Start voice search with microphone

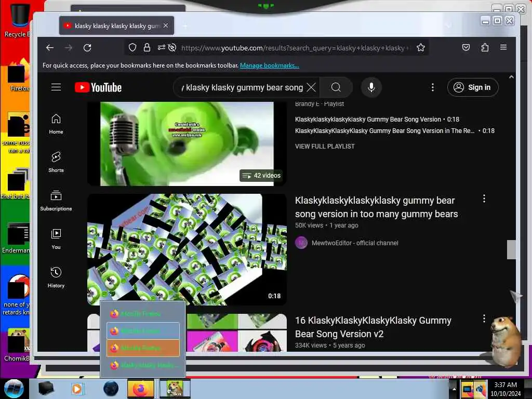[x=371, y=87]
